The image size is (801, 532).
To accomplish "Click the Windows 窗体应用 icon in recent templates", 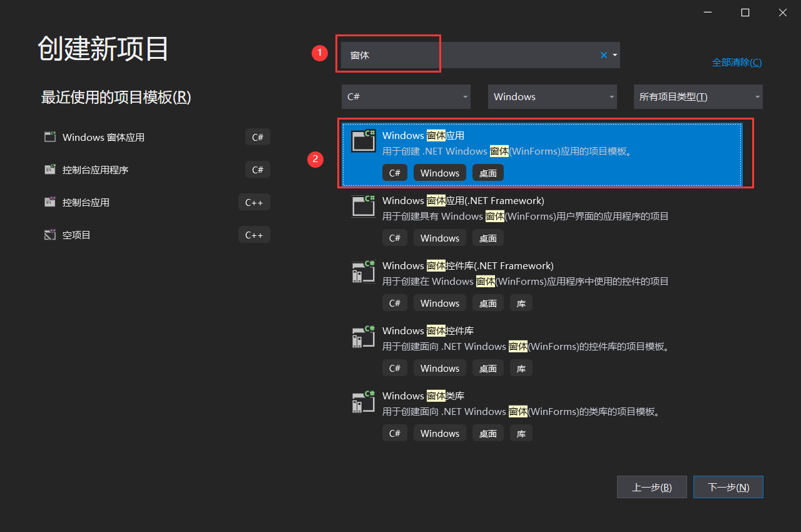I will click(50, 136).
